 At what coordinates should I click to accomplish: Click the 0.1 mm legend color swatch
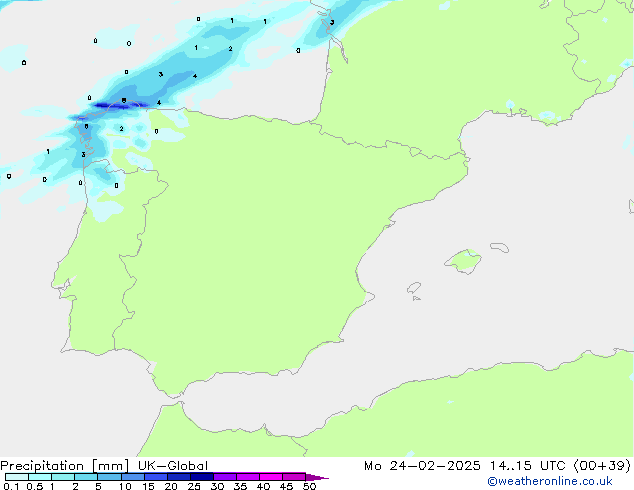tap(17, 477)
